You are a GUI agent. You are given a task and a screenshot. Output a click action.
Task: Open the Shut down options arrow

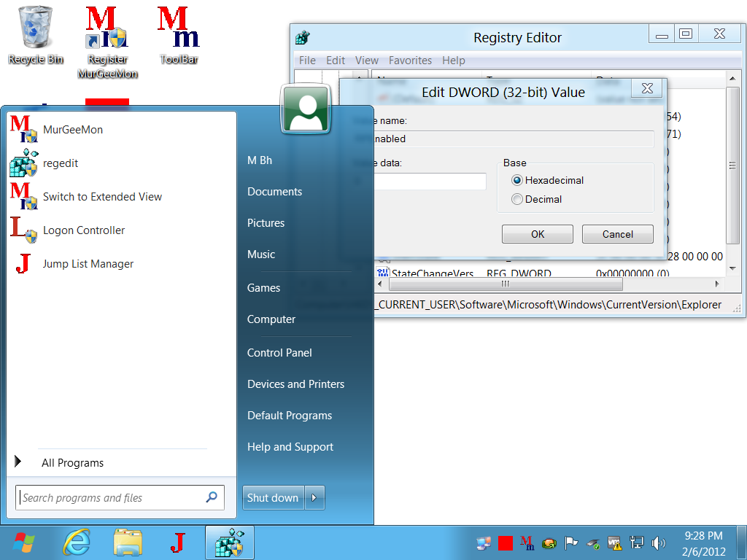pyautogui.click(x=314, y=497)
